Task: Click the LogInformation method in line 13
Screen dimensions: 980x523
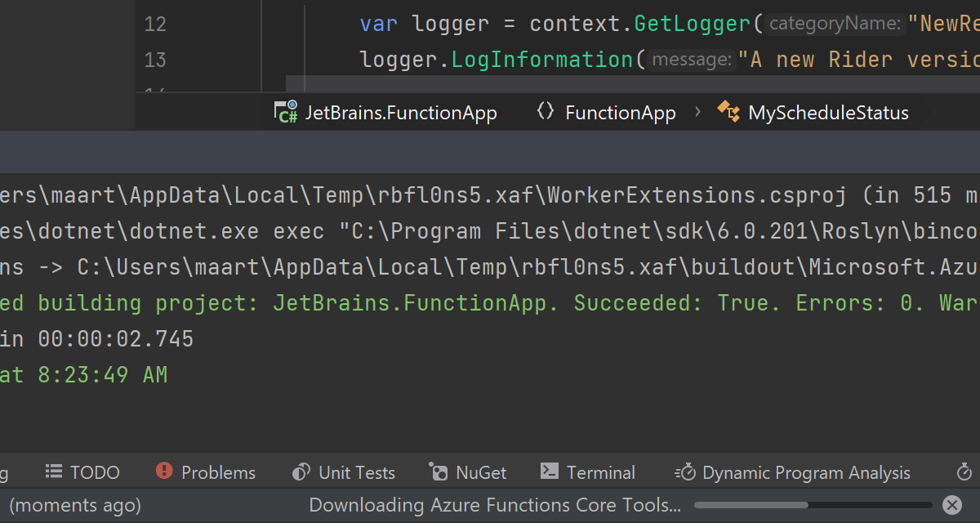Action: [x=541, y=60]
